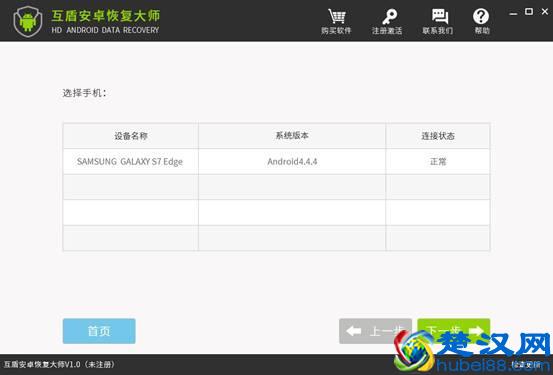The image size is (553, 375).
Task: Click the 正常 connection status cell
Action: (438, 162)
